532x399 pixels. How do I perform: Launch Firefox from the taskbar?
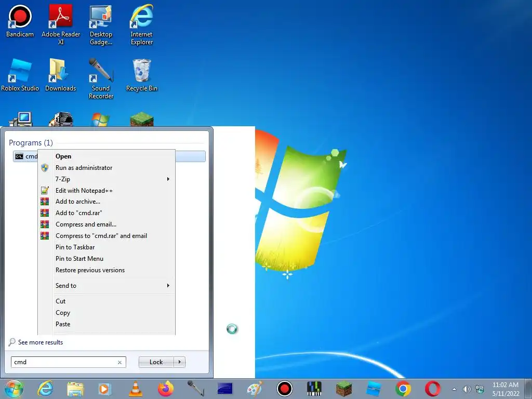pyautogui.click(x=166, y=389)
